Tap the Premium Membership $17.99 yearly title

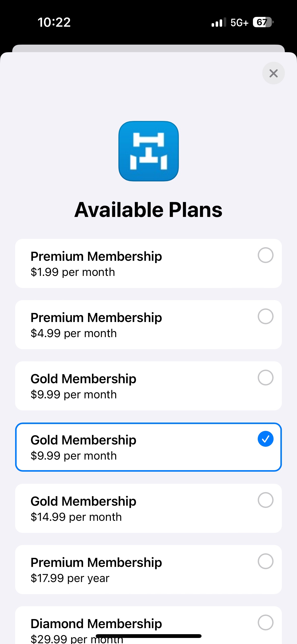[x=96, y=563]
